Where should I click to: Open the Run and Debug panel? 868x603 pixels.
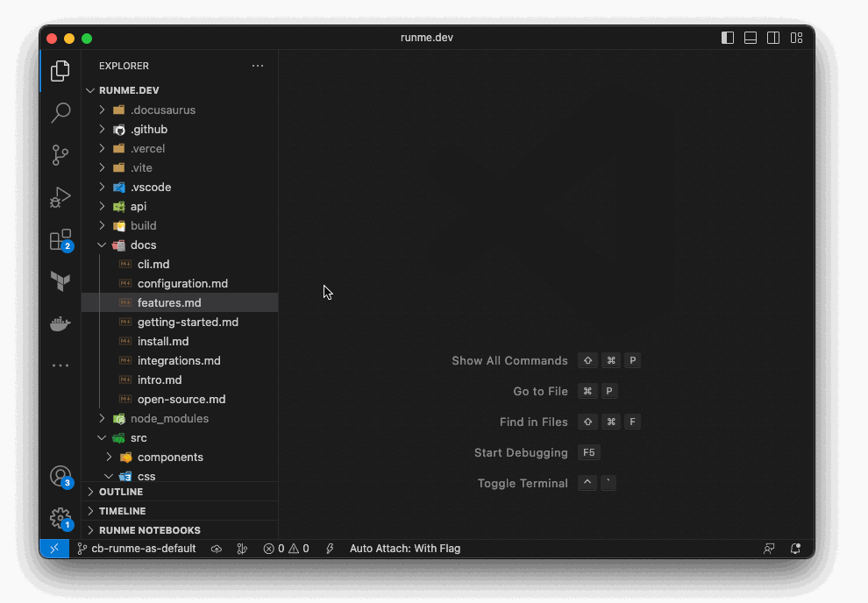pos(60,196)
